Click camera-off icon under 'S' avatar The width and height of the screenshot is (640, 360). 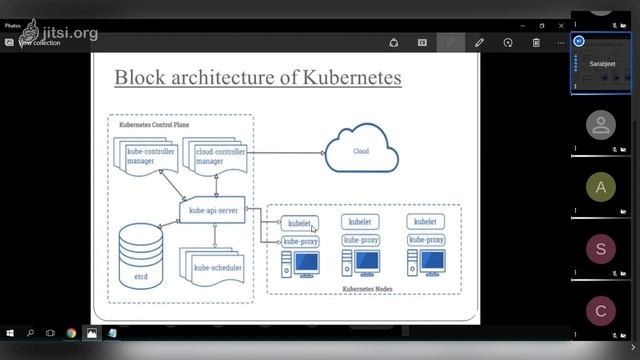623,273
